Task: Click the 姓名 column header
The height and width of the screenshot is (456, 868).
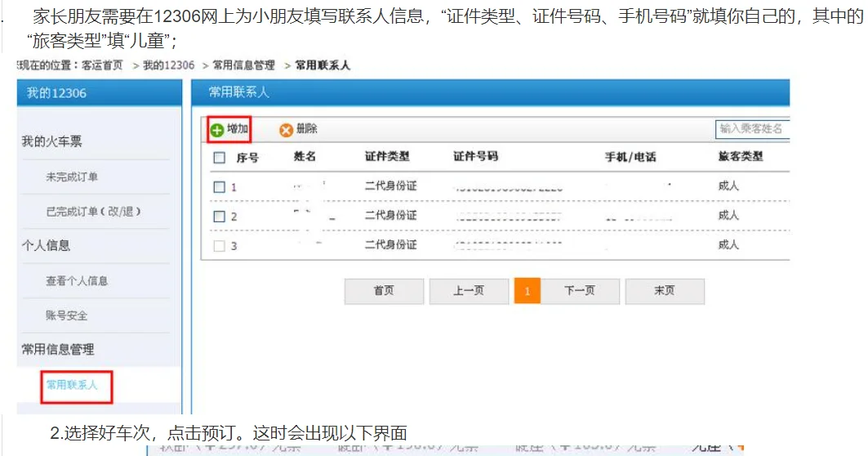Action: tap(305, 157)
